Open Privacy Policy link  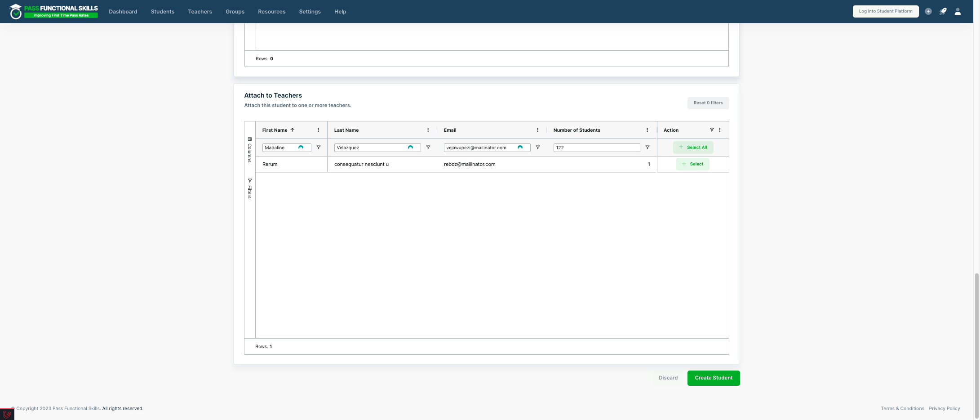tap(945, 409)
